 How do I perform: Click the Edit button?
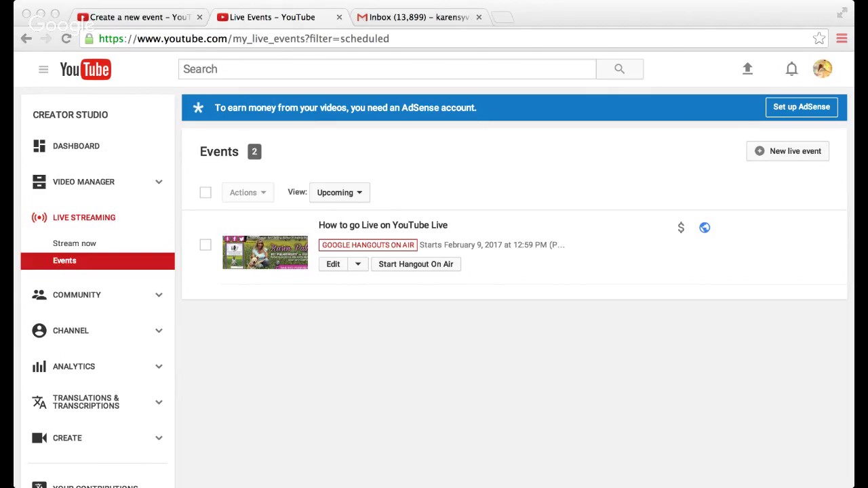(x=333, y=264)
